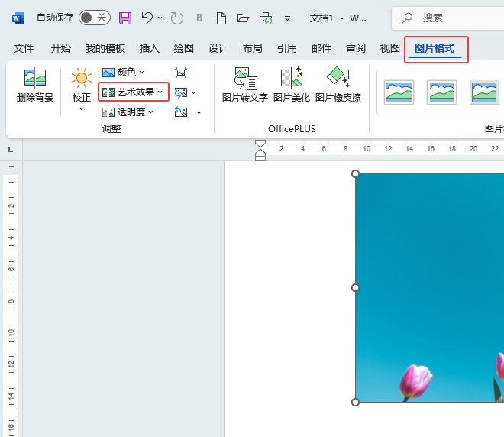Open the 引用 tab
Image resolution: width=504 pixels, height=437 pixels.
click(x=287, y=49)
